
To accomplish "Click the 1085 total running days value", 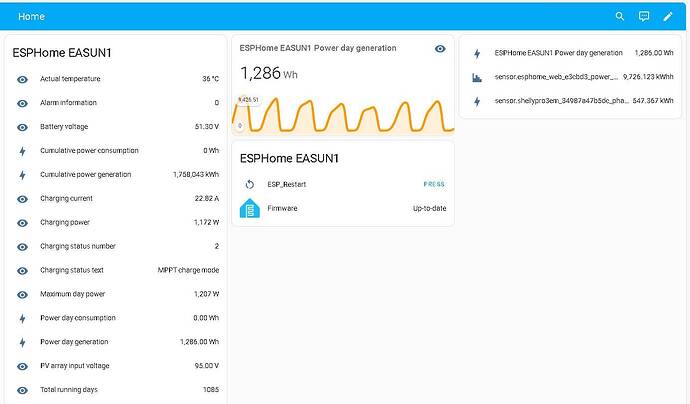I will [x=211, y=389].
